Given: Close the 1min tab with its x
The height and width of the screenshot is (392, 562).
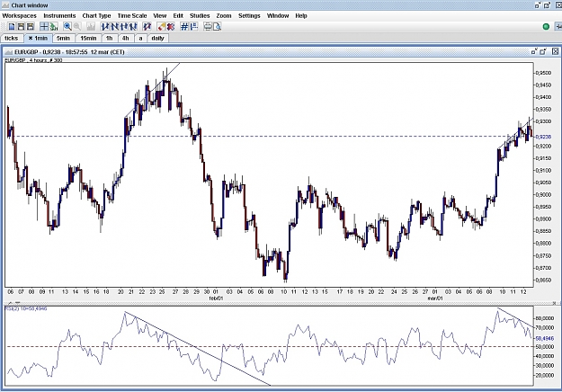Looking at the screenshot, I should point(30,39).
